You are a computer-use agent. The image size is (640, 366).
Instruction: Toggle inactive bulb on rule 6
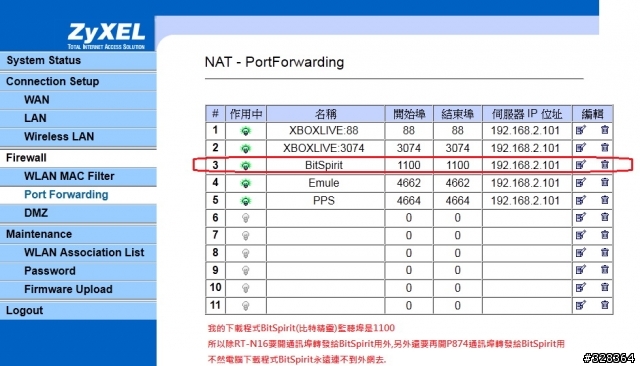tap(246, 218)
